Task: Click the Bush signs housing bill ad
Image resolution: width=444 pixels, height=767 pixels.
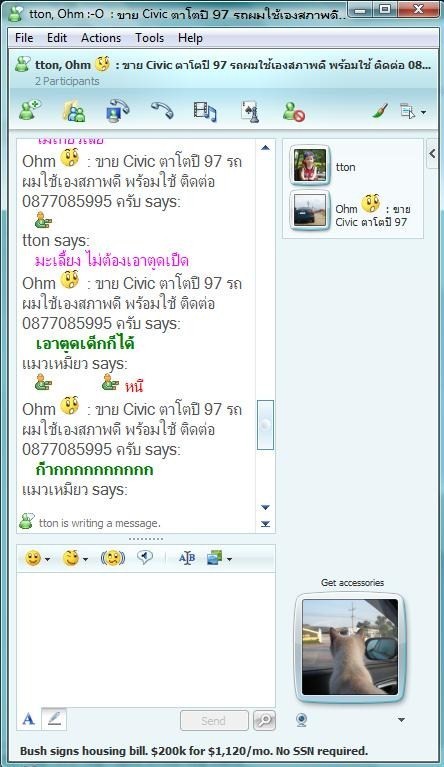Action: tap(194, 751)
